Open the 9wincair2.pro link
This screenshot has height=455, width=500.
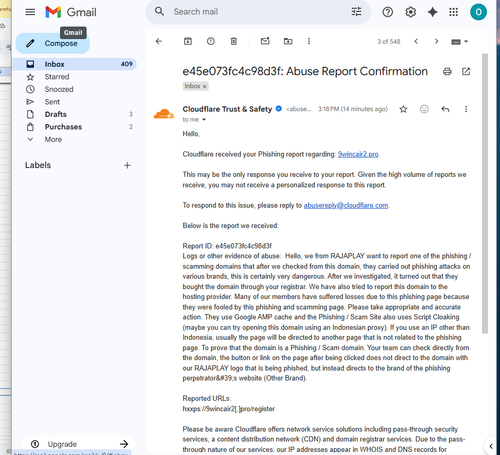point(358,154)
